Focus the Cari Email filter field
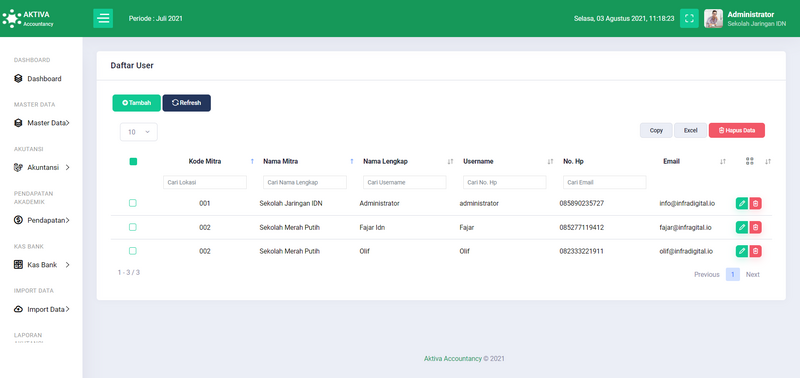800x378 pixels. click(x=605, y=183)
